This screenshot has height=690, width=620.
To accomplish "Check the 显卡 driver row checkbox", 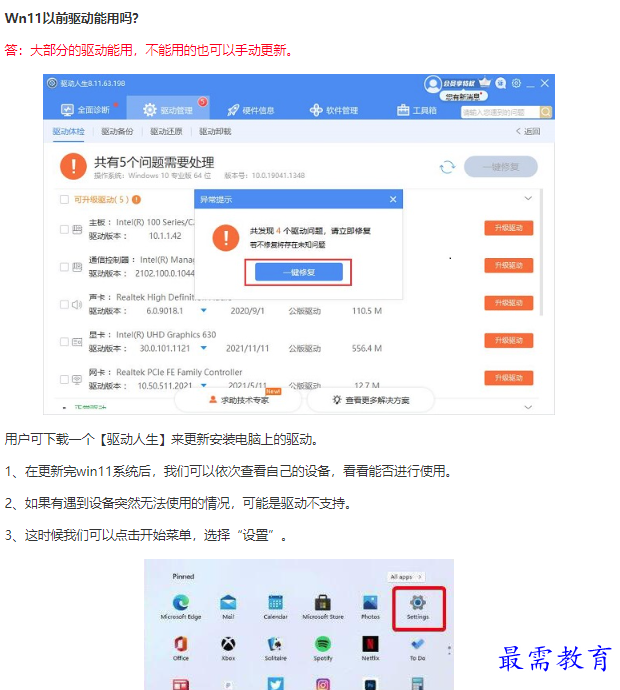I will tap(64, 341).
